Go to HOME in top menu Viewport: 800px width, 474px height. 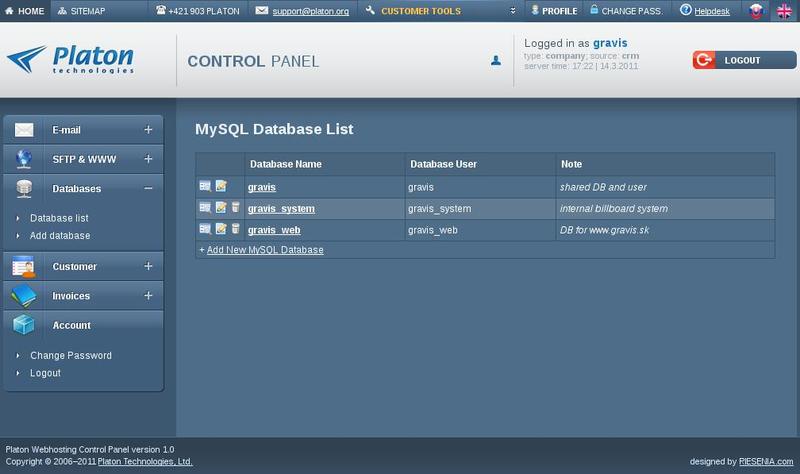[x=25, y=11]
